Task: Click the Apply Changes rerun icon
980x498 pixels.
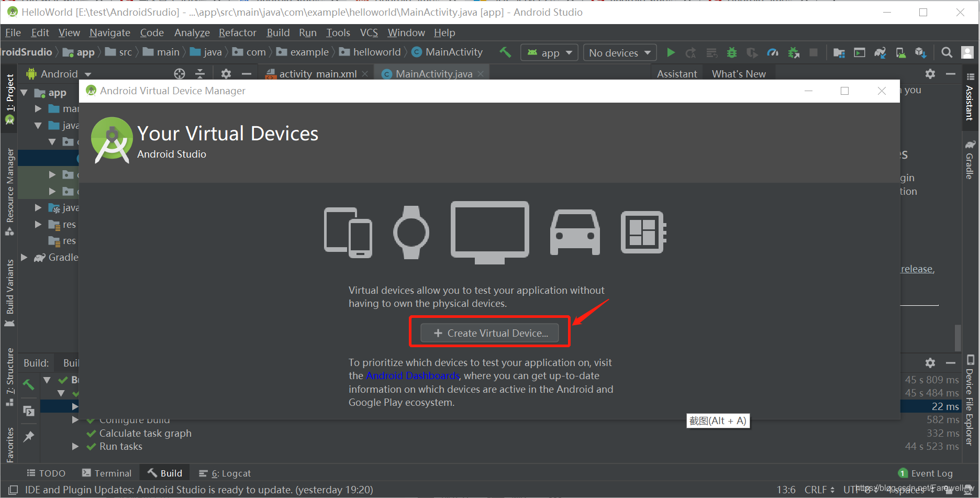Action: (x=691, y=52)
